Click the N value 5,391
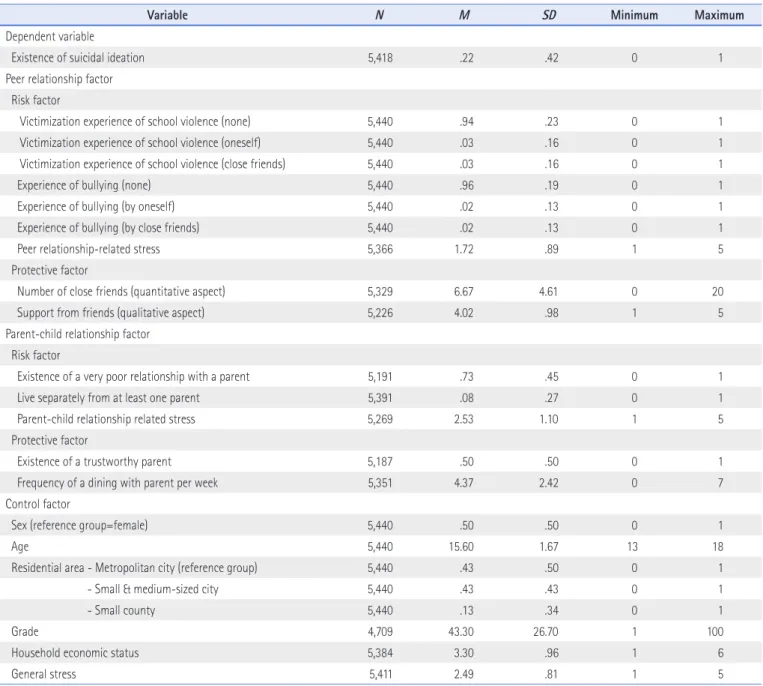 [380, 398]
